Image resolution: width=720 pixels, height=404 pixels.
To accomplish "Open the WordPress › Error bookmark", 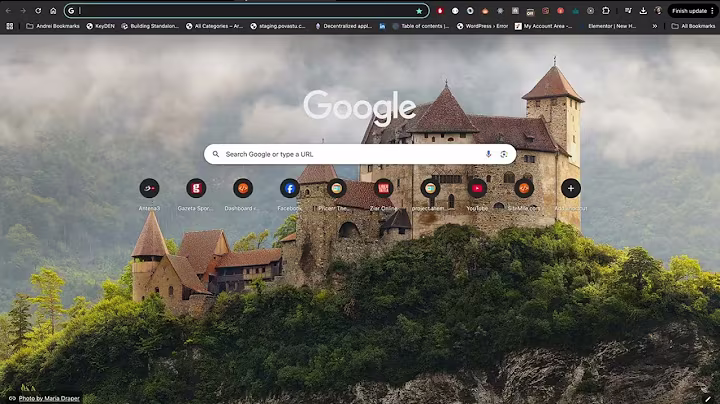I will 483,26.
